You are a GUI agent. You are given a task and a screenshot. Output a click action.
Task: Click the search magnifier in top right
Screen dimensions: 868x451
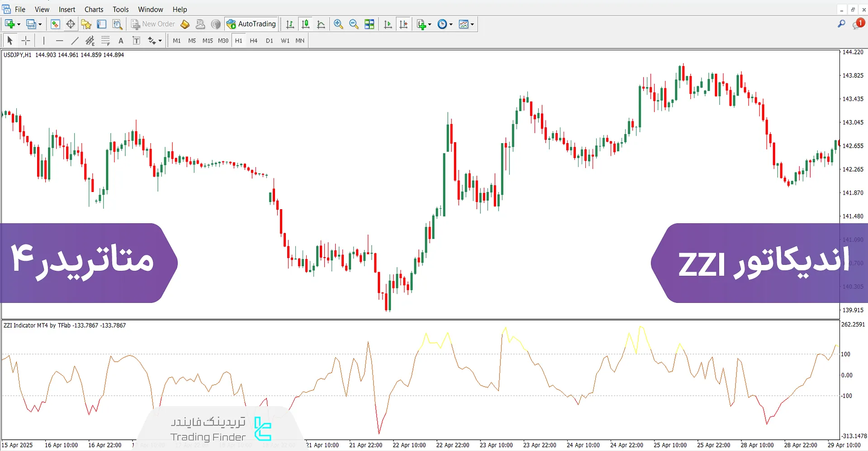pos(841,24)
